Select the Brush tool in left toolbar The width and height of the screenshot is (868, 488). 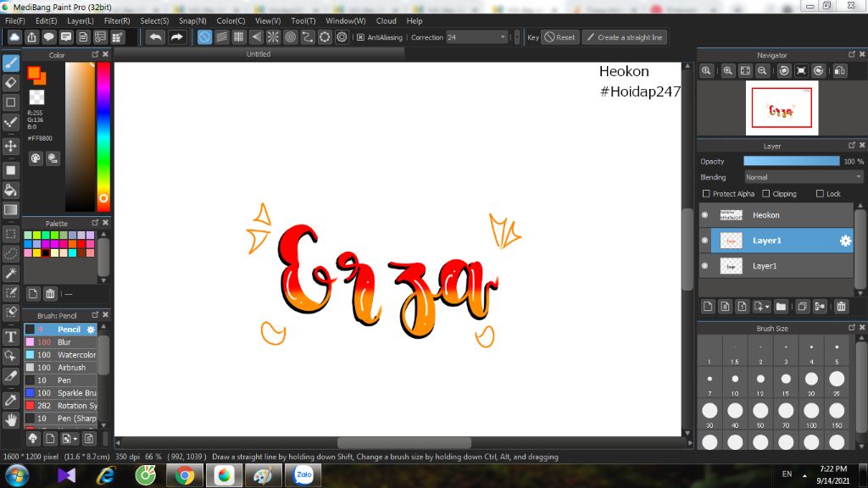[x=11, y=63]
